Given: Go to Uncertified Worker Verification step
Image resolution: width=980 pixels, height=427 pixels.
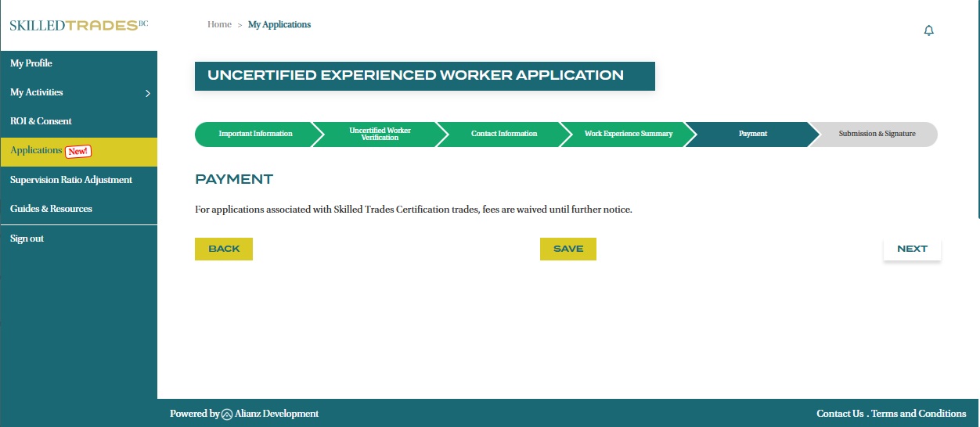Looking at the screenshot, I should 380,134.
